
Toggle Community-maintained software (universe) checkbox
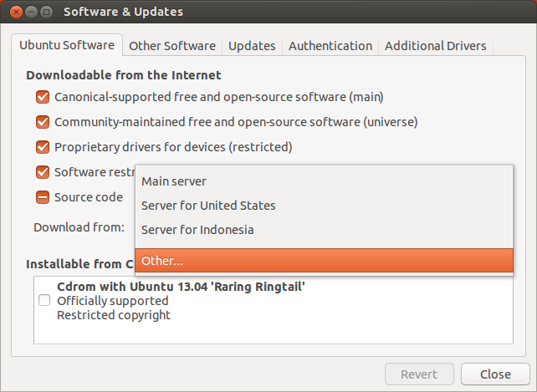pyautogui.click(x=43, y=122)
